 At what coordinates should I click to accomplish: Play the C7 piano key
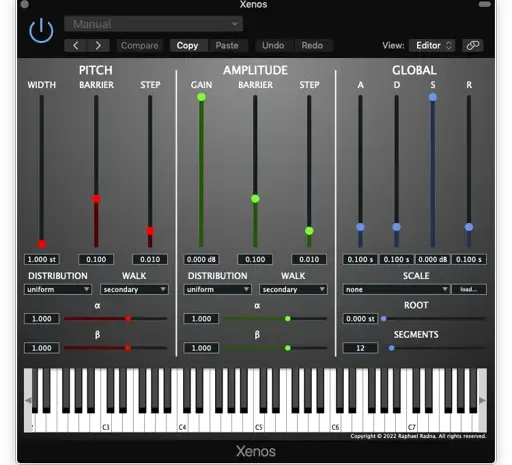pyautogui.click(x=412, y=423)
